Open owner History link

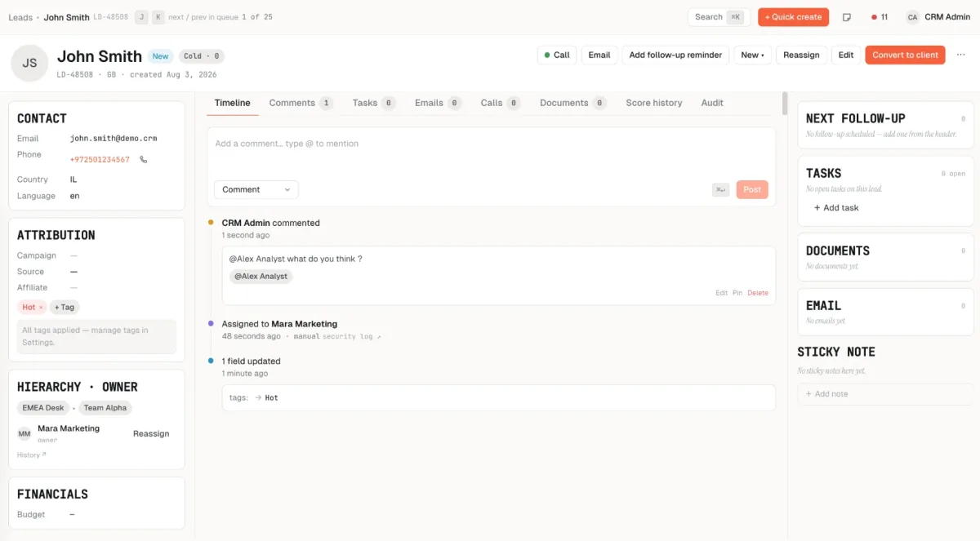point(32,455)
